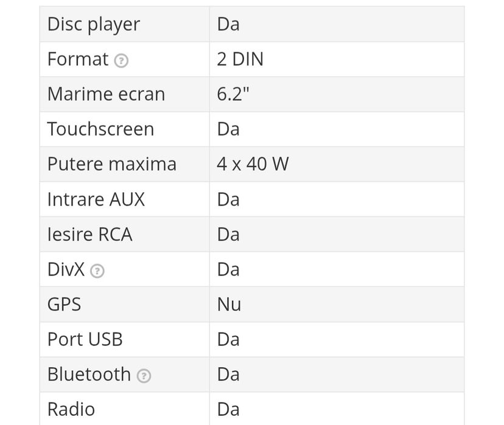Click the Intrare AUX label
Screen dimensions: 504x425
tap(96, 199)
